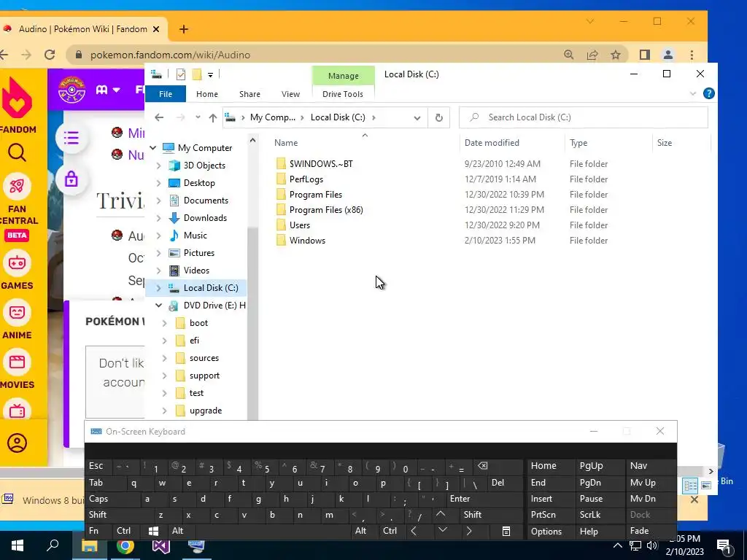Go up one folder level in Explorer
The width and height of the screenshot is (747, 560).
pos(212,117)
